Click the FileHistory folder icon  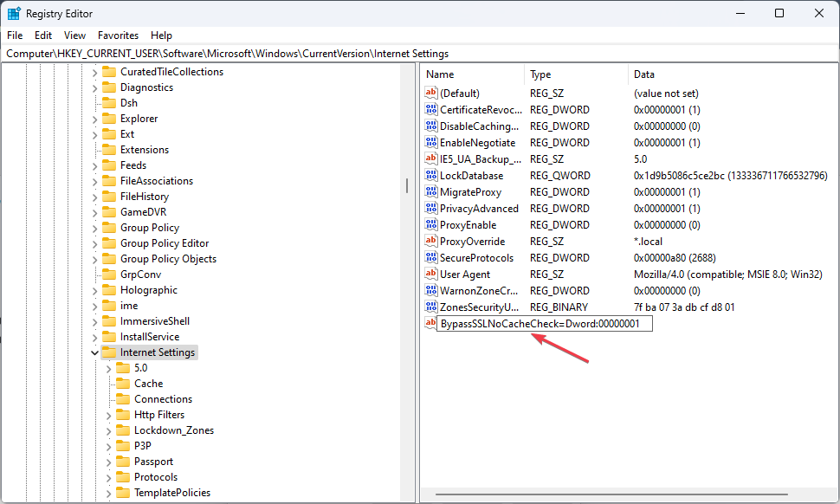[109, 197]
